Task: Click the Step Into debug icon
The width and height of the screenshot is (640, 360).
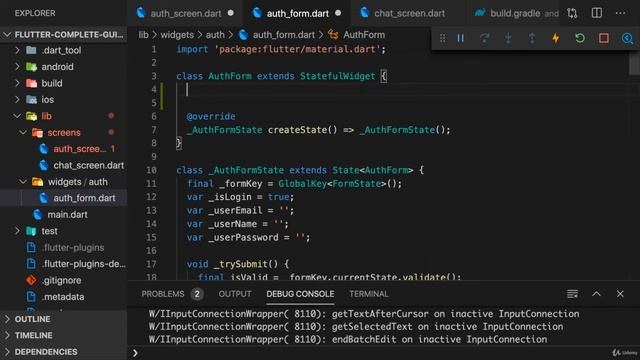Action: tap(508, 38)
